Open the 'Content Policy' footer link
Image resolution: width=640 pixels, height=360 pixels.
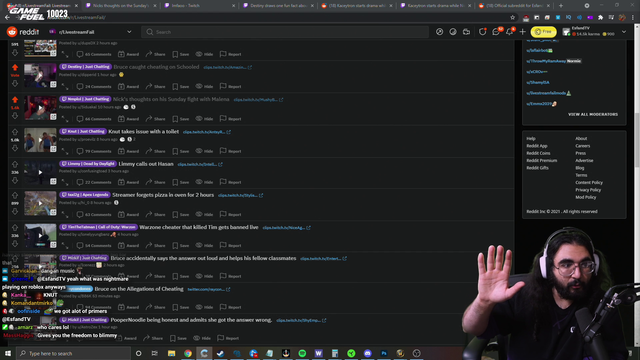[589, 182]
